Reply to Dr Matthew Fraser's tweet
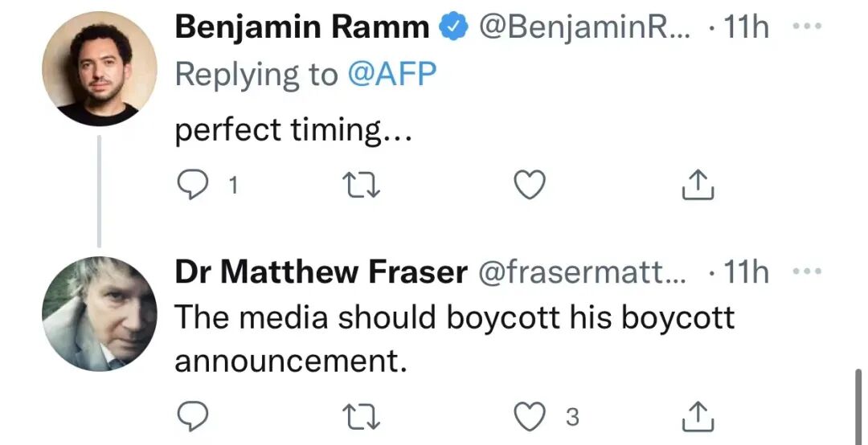The width and height of the screenshot is (868, 445). point(193,417)
